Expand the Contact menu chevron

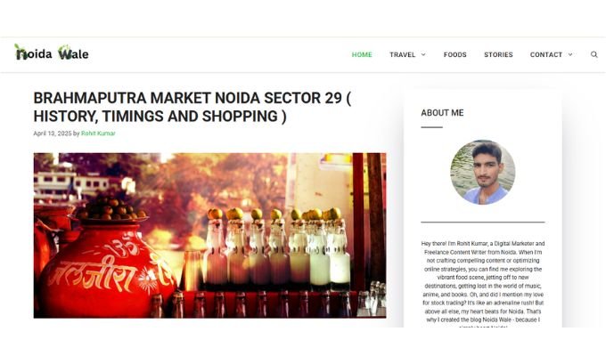(x=570, y=54)
